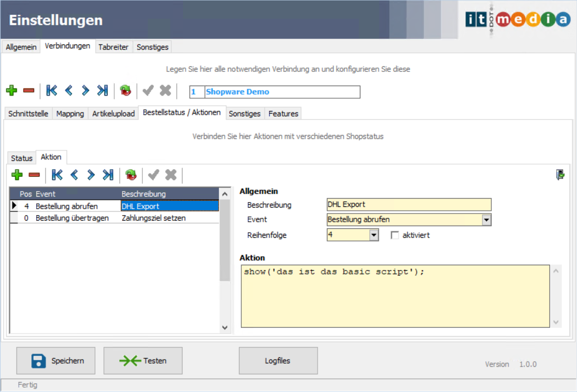Refresh the connection list in the upper toolbar
577x392 pixels.
pyautogui.click(x=126, y=91)
